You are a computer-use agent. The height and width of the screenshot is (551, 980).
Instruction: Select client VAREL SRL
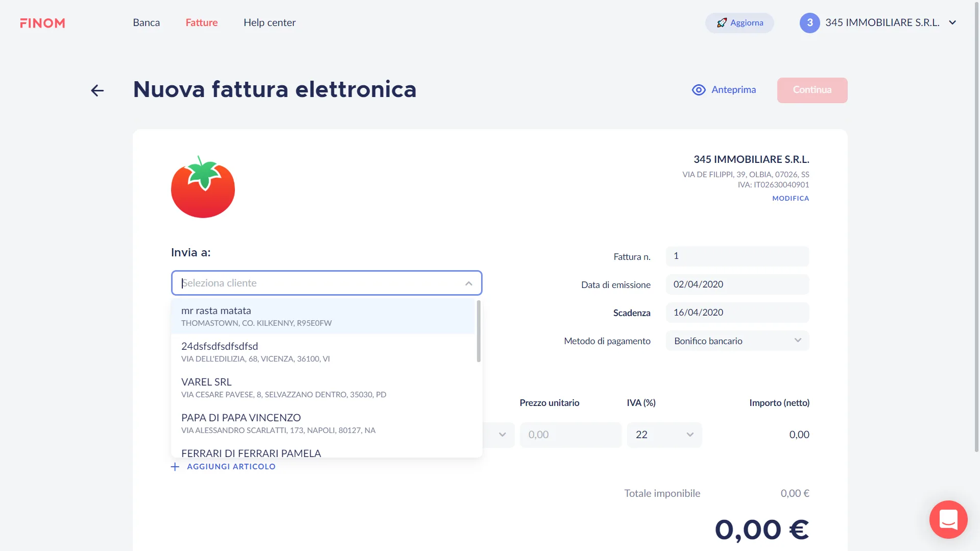pyautogui.click(x=323, y=388)
